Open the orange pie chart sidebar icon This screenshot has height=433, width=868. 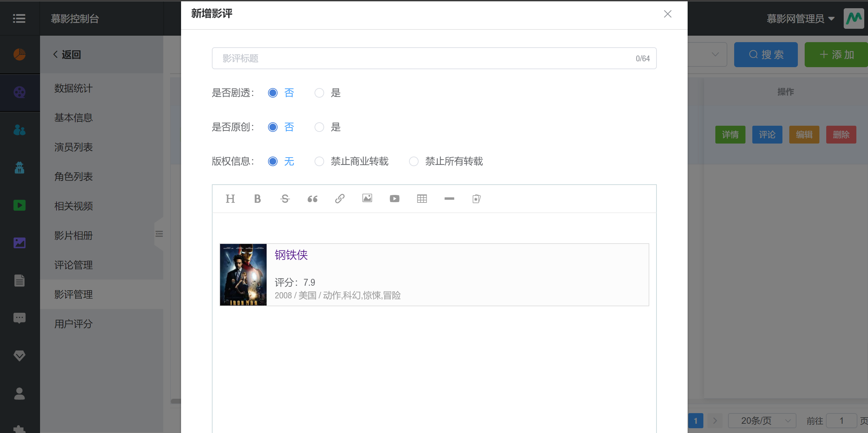[20, 54]
